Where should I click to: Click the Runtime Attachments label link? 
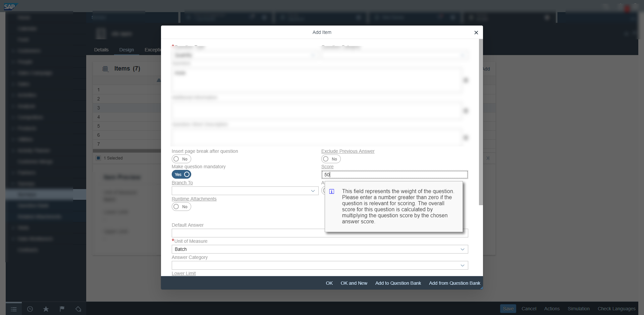pos(194,199)
